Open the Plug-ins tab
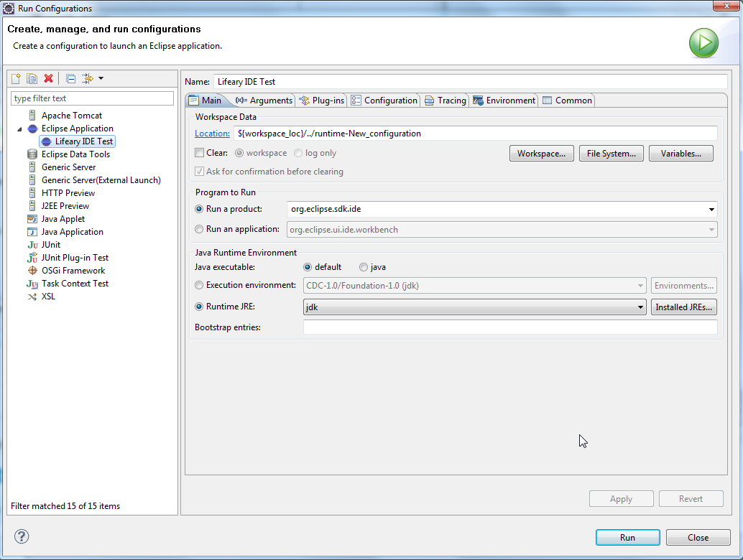Screen dimensions: 743x560 pyautogui.click(x=322, y=101)
